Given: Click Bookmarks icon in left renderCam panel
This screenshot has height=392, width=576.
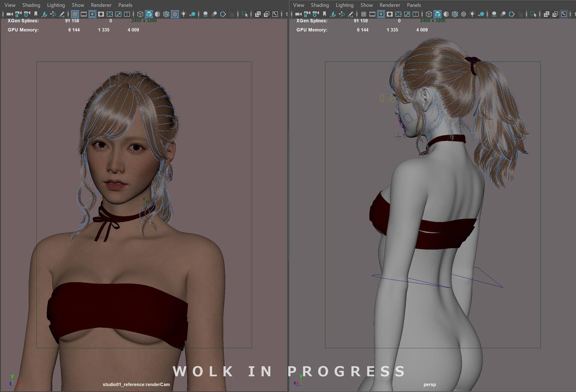Looking at the screenshot, I should (x=36, y=14).
